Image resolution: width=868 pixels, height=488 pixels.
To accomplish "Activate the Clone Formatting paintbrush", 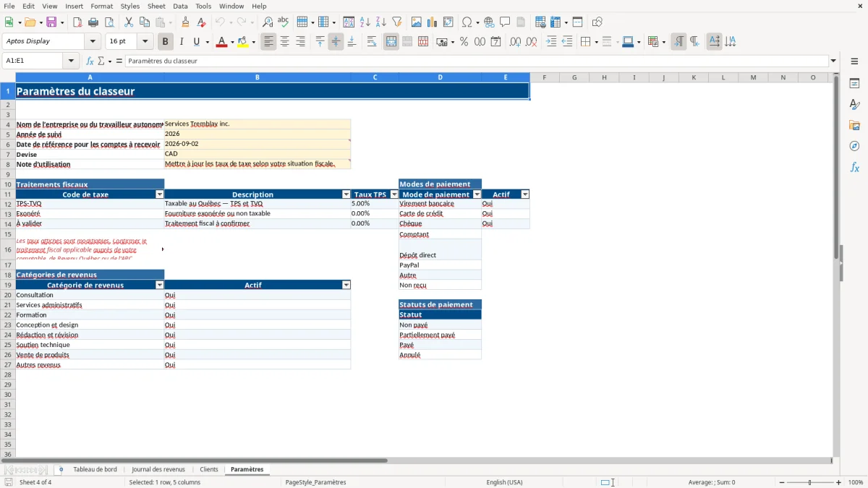I will click(x=185, y=22).
